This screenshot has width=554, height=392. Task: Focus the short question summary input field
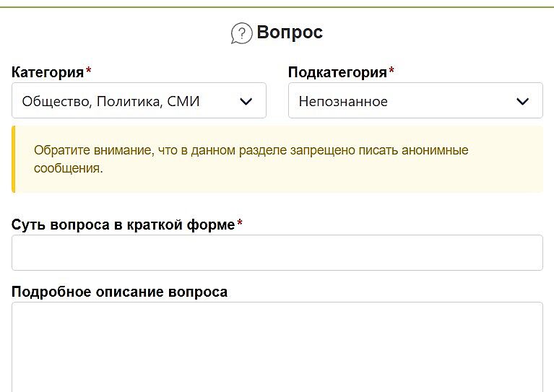pos(277,253)
